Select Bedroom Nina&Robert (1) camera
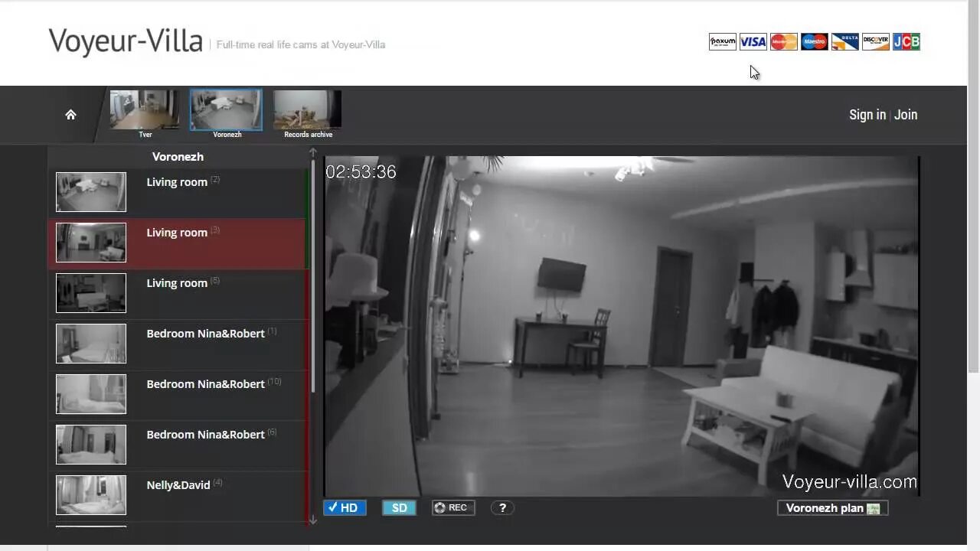This screenshot has width=980, height=551. tap(177, 344)
